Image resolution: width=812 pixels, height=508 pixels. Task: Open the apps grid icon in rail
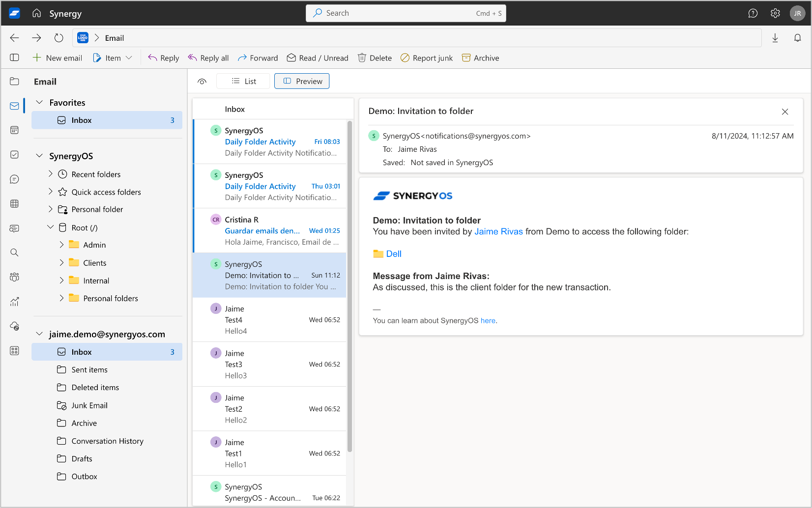[15, 351]
